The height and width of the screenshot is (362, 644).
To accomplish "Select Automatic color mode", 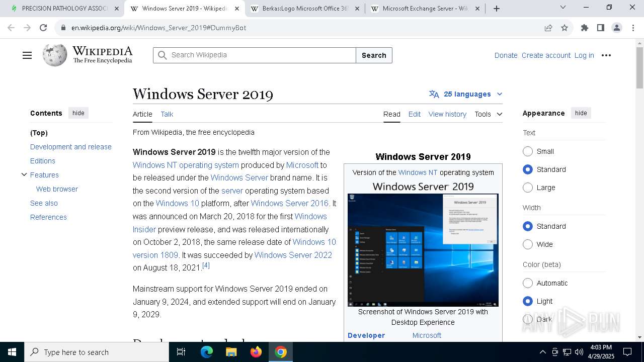I will click(528, 283).
